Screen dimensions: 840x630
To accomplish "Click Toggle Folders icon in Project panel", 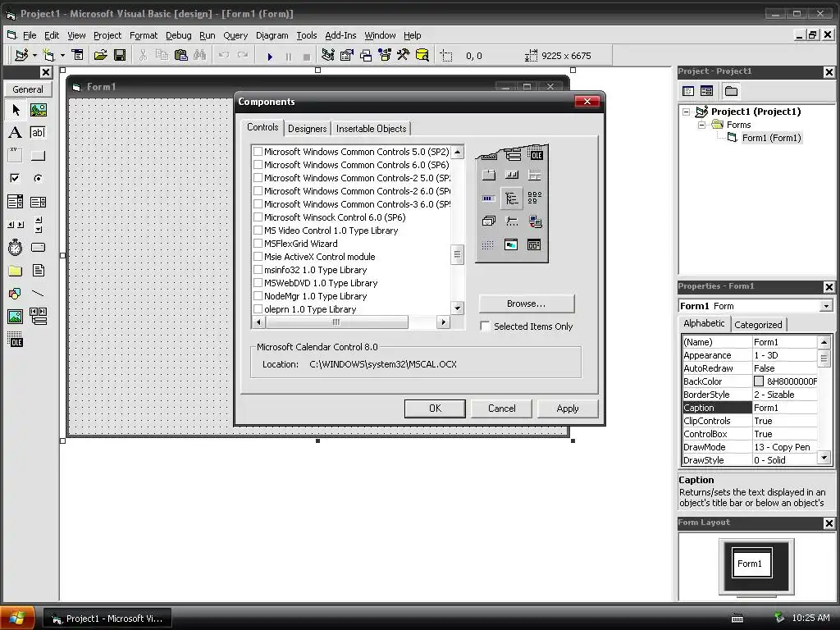I will pos(731,91).
